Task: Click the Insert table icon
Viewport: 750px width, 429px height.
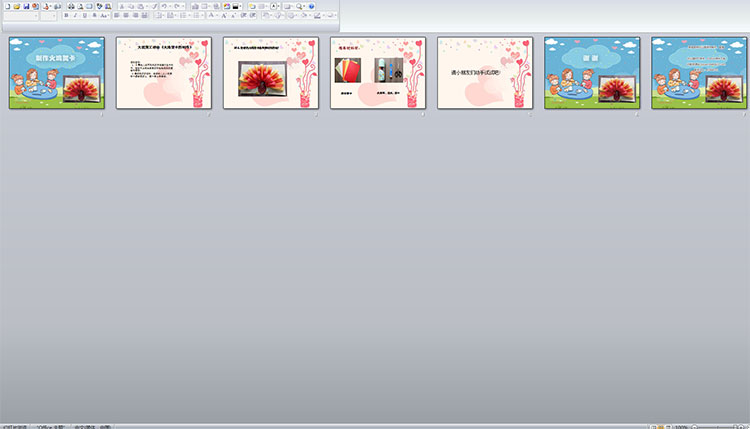Action: 204,7
